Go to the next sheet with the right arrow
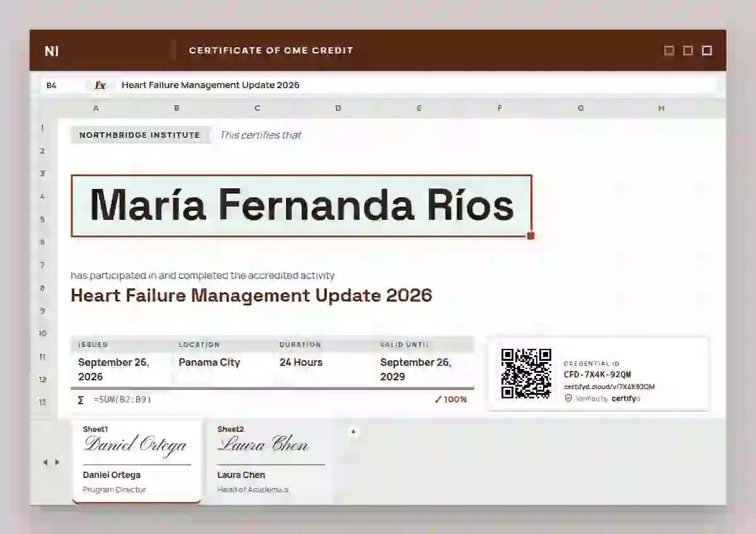 (x=57, y=462)
